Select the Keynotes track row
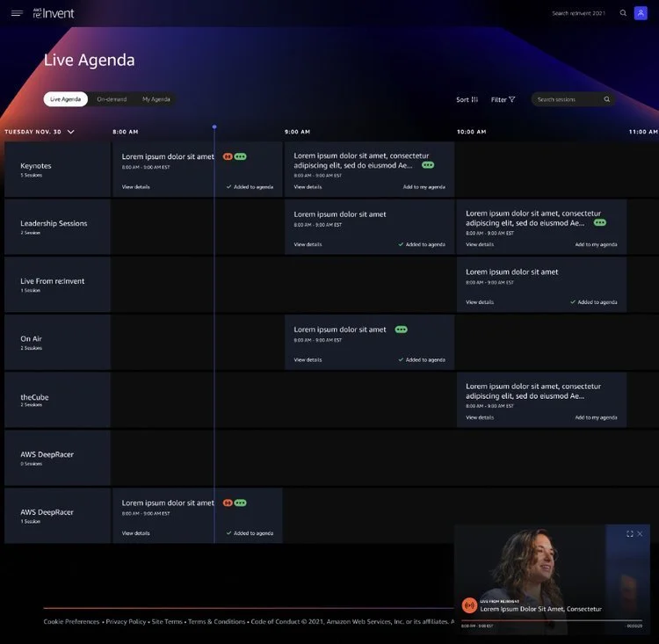Image resolution: width=659 pixels, height=644 pixels. click(x=58, y=169)
